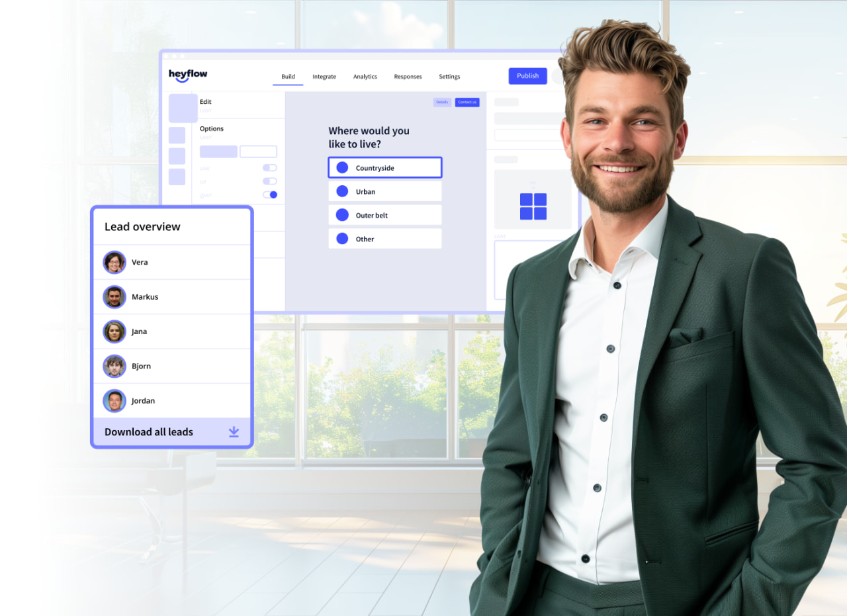Image resolution: width=847 pixels, height=616 pixels.
Task: Click the heyflow logo
Action: click(x=188, y=74)
